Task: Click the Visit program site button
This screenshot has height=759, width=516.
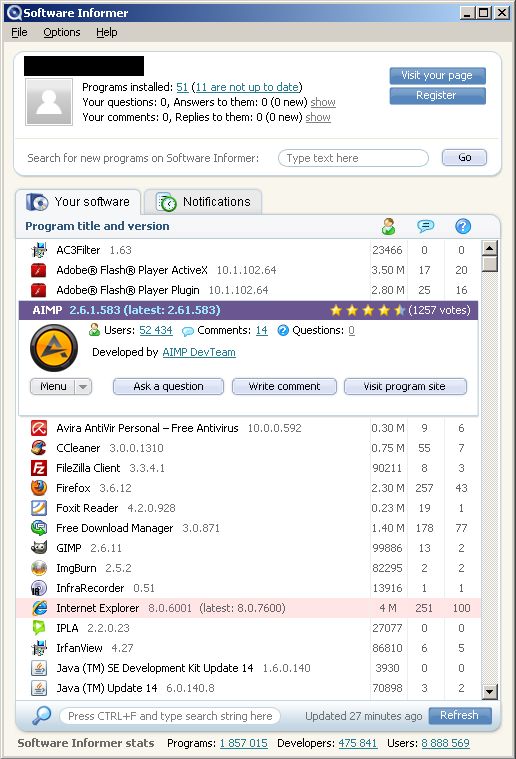Action: point(405,387)
